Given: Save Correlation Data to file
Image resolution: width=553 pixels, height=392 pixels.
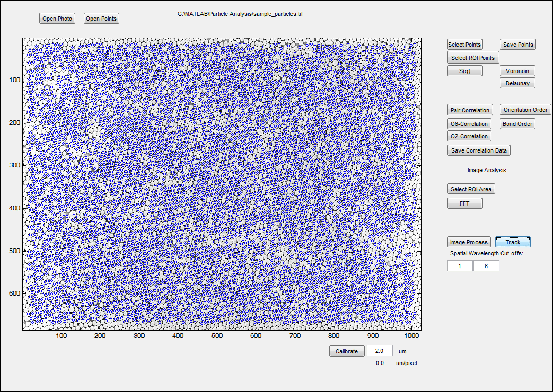Looking at the screenshot, I should point(479,150).
